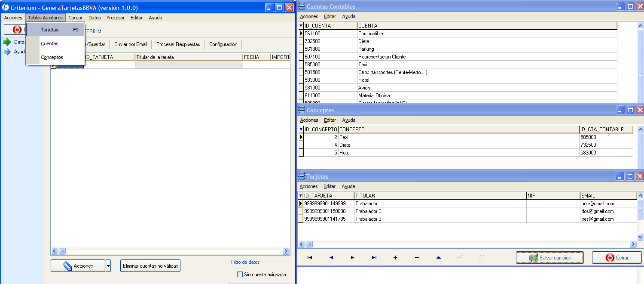Click Tarjetas grid horizontal scrollbar right arrow
Image resolution: width=644 pixels, height=284 pixels.
(x=632, y=244)
